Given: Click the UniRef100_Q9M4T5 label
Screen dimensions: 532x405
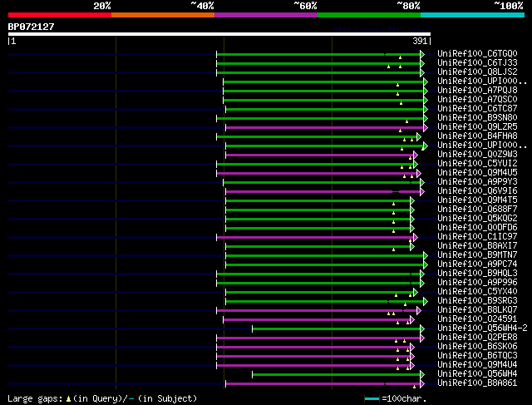Looking at the screenshot, I should coord(477,200).
